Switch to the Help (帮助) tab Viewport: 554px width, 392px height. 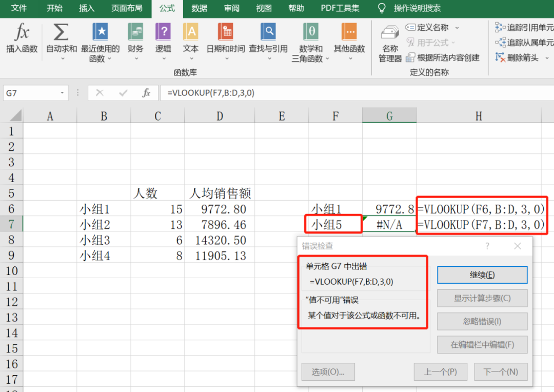(296, 8)
